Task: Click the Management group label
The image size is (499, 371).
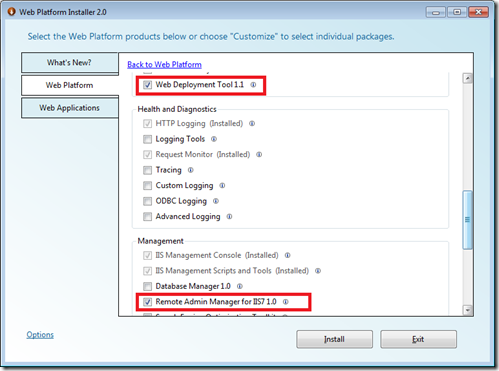Action: pyautogui.click(x=161, y=241)
